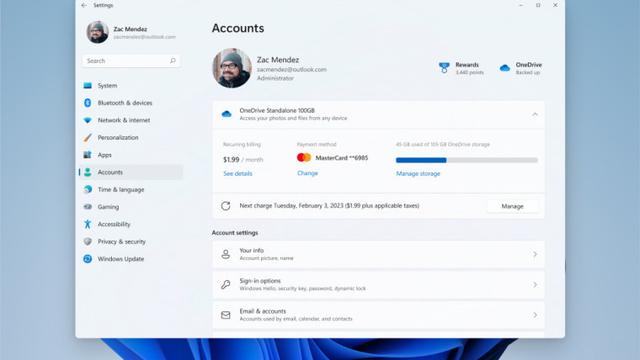Viewport: 640px width, 360px height.
Task: Click the Accounts person icon in sidebar
Action: (87, 172)
